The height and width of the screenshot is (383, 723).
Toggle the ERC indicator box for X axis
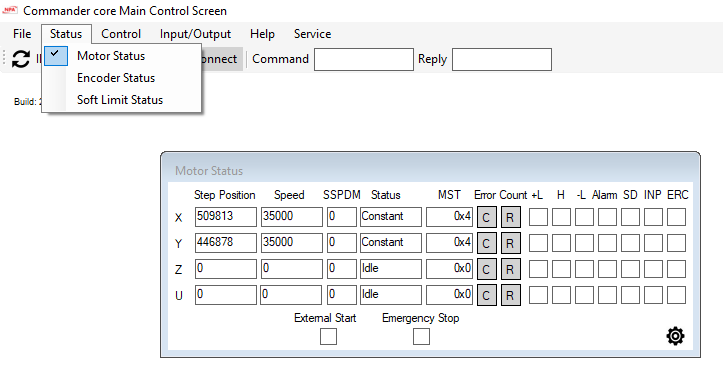pos(676,217)
